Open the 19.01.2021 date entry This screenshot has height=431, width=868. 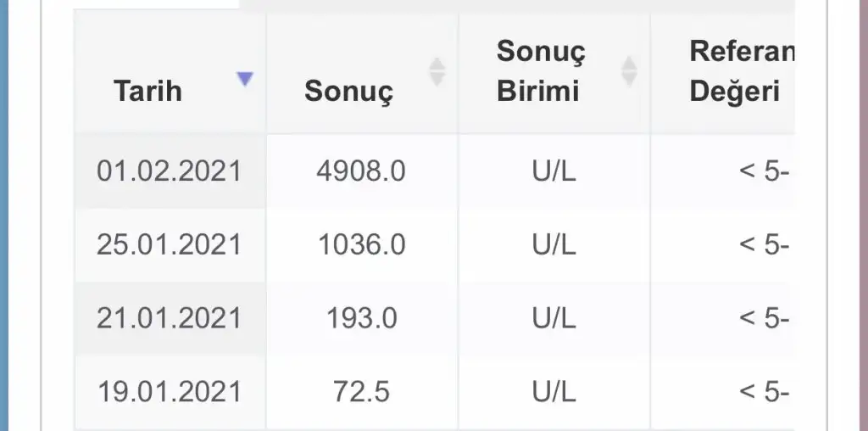pos(169,392)
